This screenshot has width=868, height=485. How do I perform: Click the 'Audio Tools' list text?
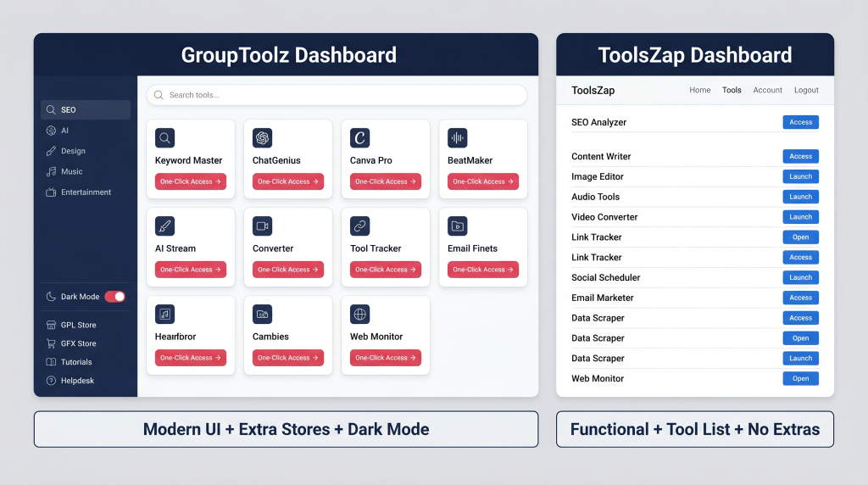tap(596, 197)
